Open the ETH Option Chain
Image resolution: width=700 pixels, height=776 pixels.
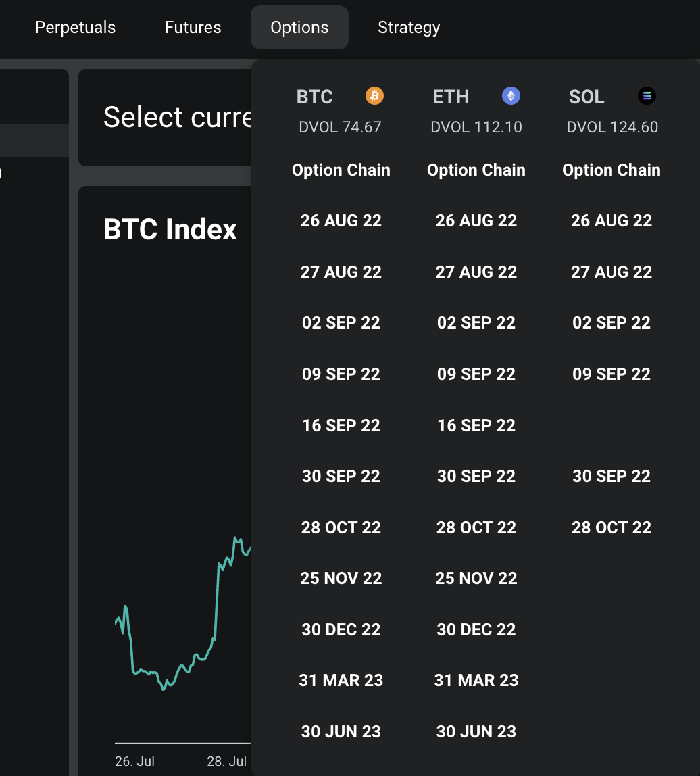pyautogui.click(x=476, y=170)
